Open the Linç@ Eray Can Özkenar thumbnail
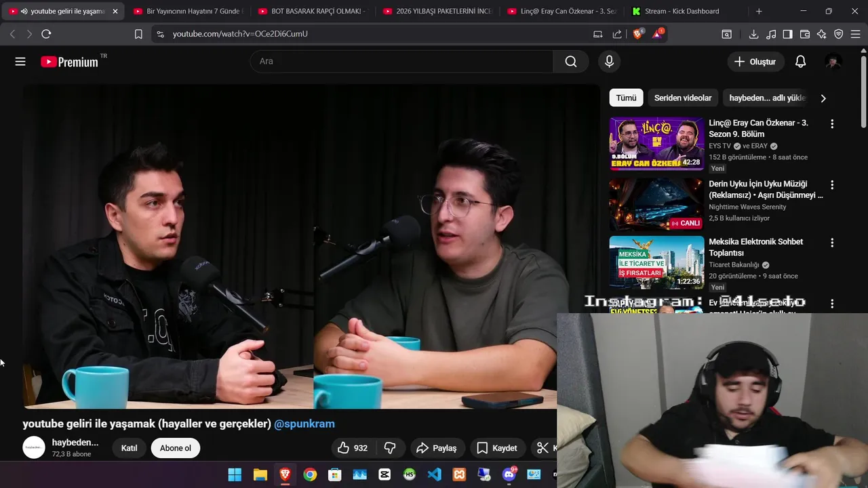 click(656, 144)
